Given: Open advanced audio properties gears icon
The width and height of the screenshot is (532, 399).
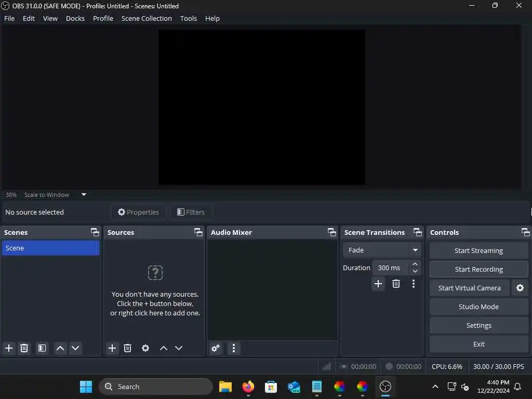Looking at the screenshot, I should click(x=216, y=348).
